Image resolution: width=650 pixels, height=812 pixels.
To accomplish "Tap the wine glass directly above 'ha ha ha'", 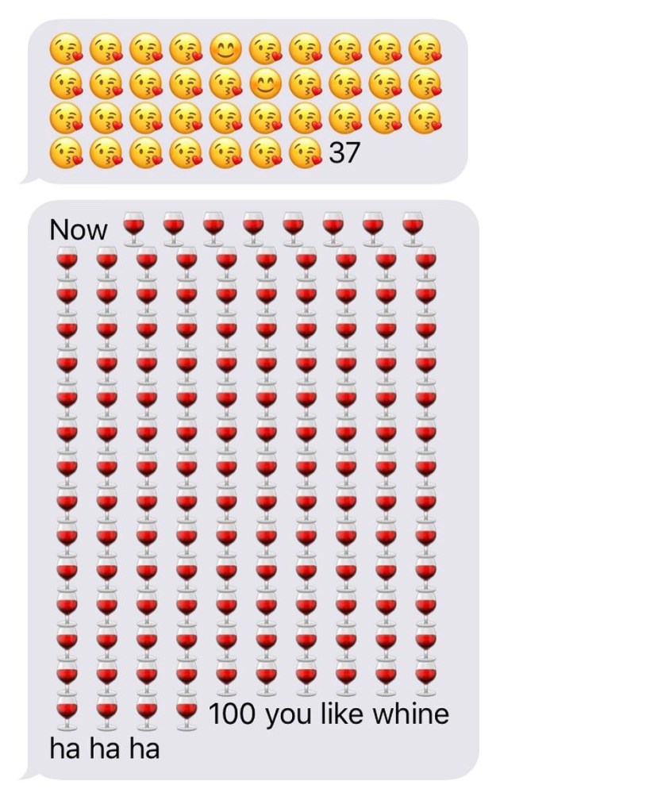I will [67, 713].
